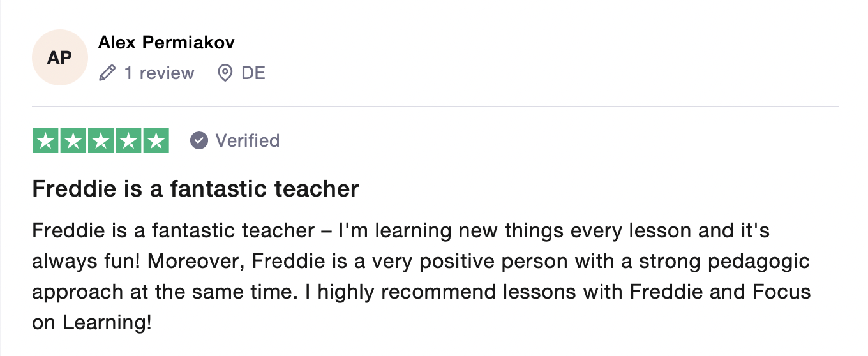Click the "Verified" label text
The width and height of the screenshot is (868, 356).
coord(248,140)
